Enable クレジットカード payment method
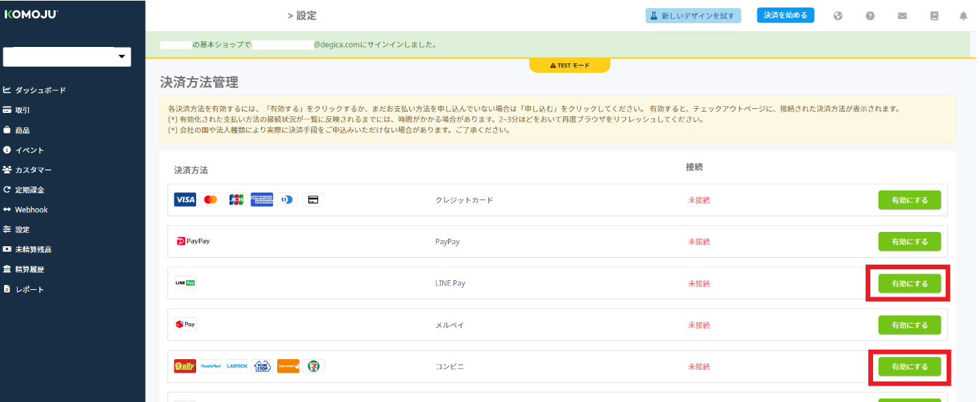The width and height of the screenshot is (980, 402). (x=909, y=200)
